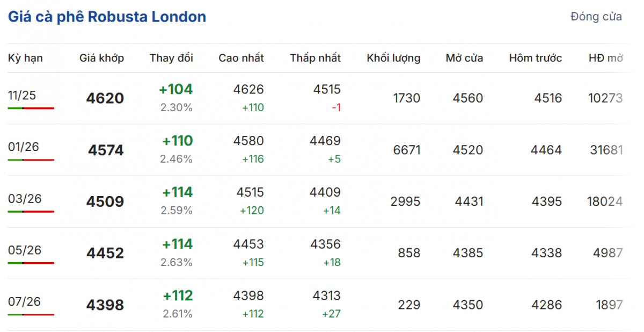The width and height of the screenshot is (644, 332).
Task: Select the Thấp nhất column header
Action: 315,58
